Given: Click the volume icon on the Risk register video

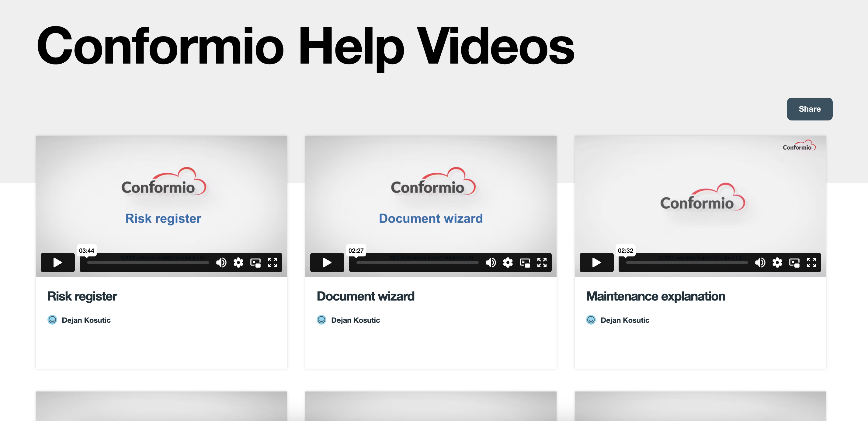Looking at the screenshot, I should pyautogui.click(x=221, y=263).
